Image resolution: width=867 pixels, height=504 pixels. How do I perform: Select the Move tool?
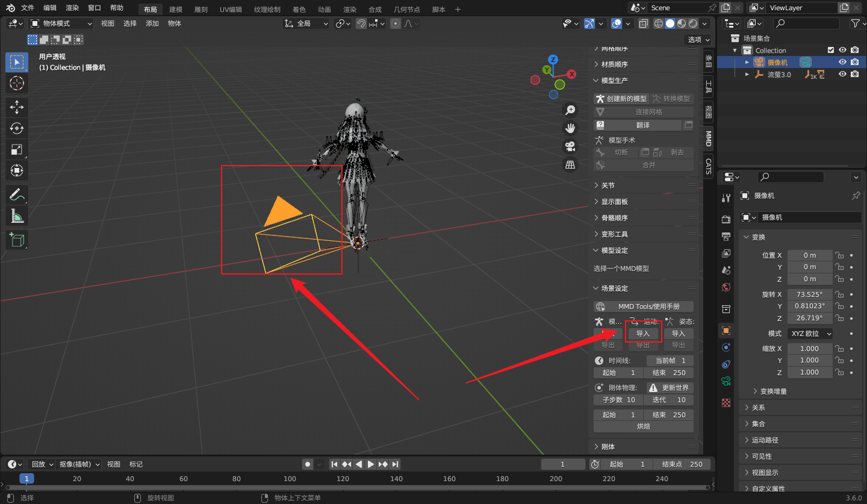(x=17, y=107)
